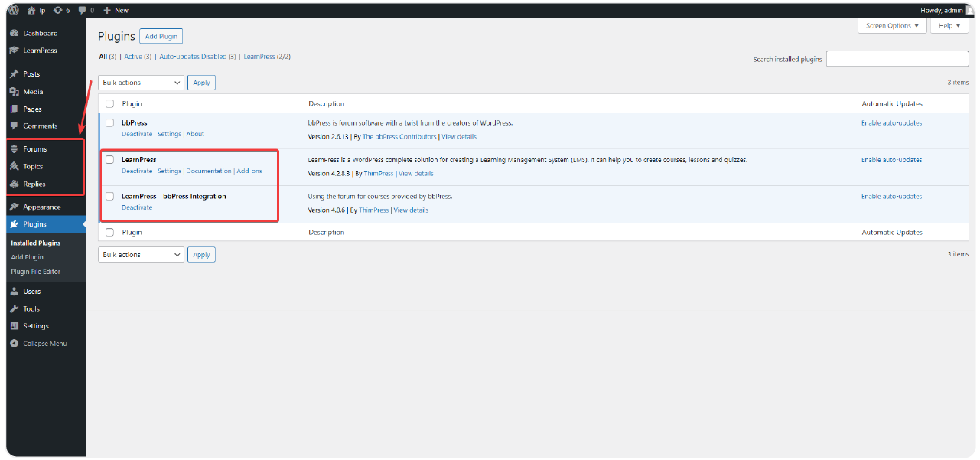Open the top Bulk actions dropdown
This screenshot has height=460, width=980.
coord(141,83)
